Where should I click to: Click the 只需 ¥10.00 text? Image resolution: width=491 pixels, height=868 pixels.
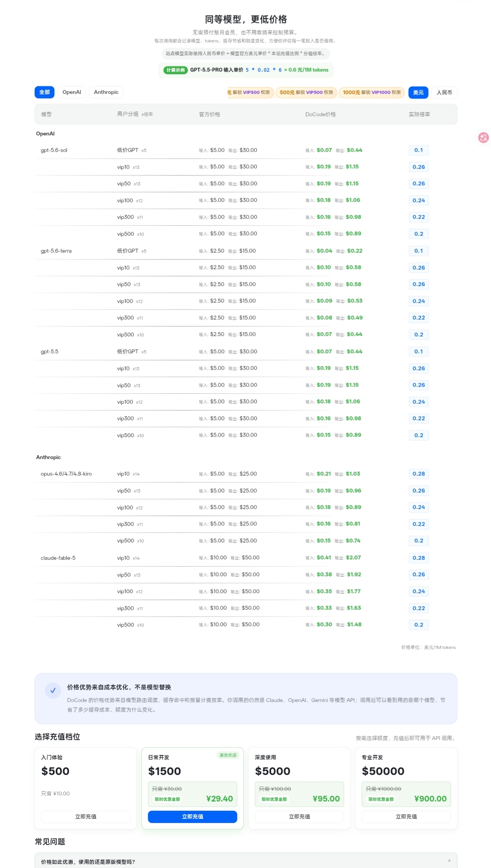point(55,794)
